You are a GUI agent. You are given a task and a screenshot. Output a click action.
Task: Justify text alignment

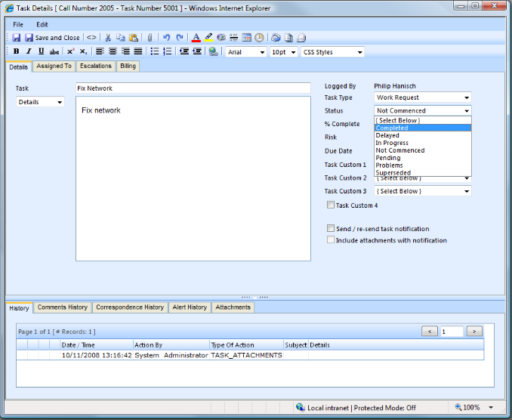[138, 51]
